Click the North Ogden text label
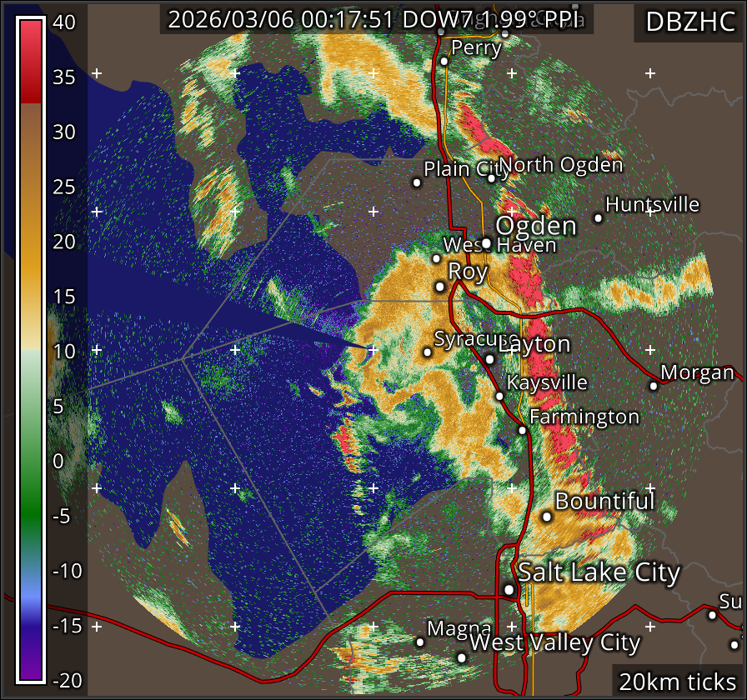Image resolution: width=747 pixels, height=700 pixels. pyautogui.click(x=561, y=165)
